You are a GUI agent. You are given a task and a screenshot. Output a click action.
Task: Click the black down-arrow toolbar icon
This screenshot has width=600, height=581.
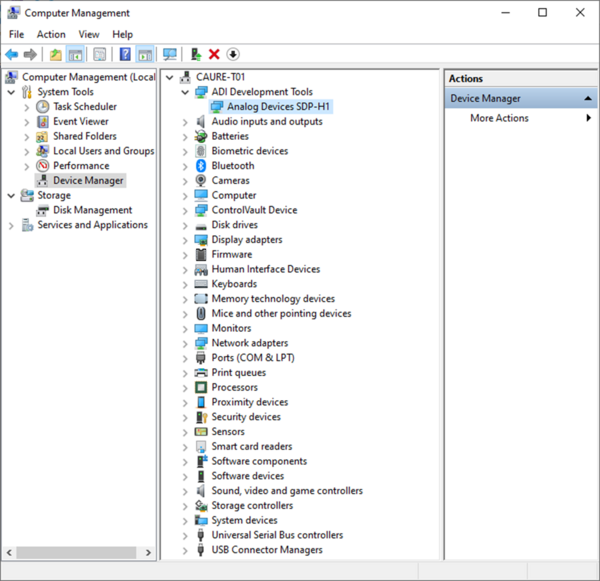point(233,54)
